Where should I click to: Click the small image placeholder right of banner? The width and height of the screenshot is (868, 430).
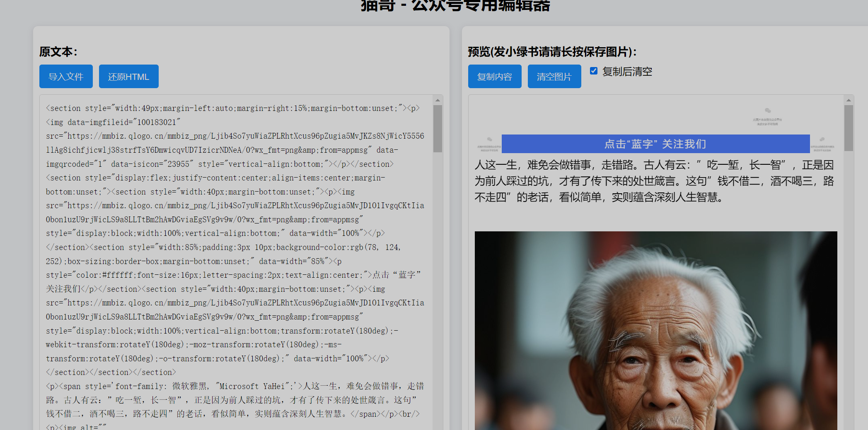tap(822, 145)
